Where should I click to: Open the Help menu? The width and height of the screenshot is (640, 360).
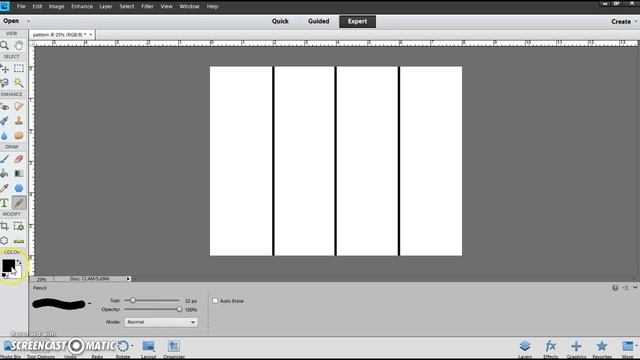212,7
